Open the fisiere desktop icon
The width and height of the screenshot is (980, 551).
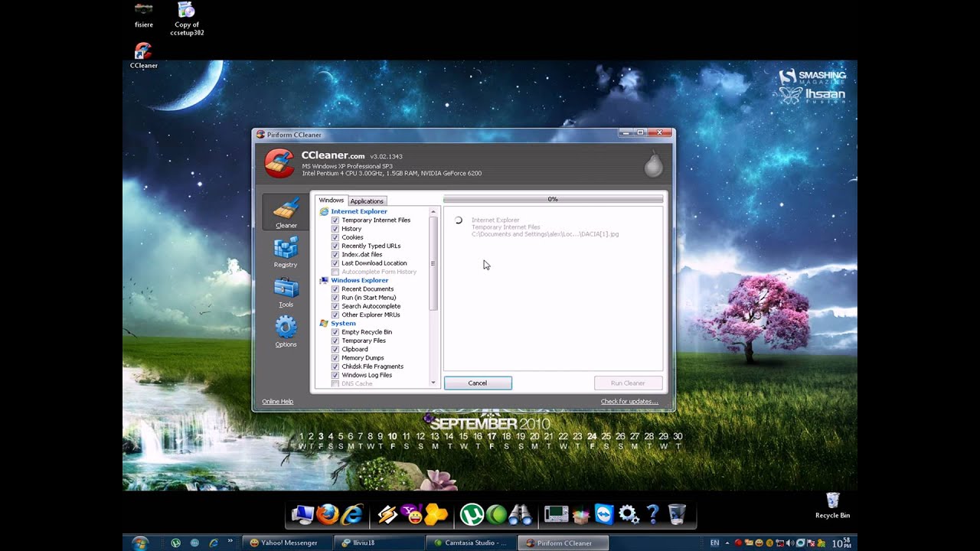point(143,15)
